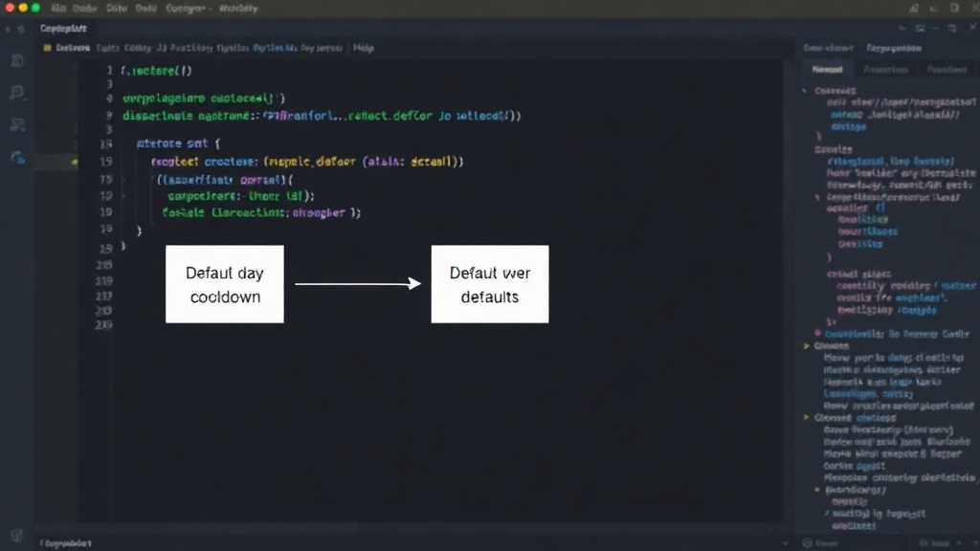Collapse the first tree section in the right panel
This screenshot has width=980, height=551.
pyautogui.click(x=805, y=91)
